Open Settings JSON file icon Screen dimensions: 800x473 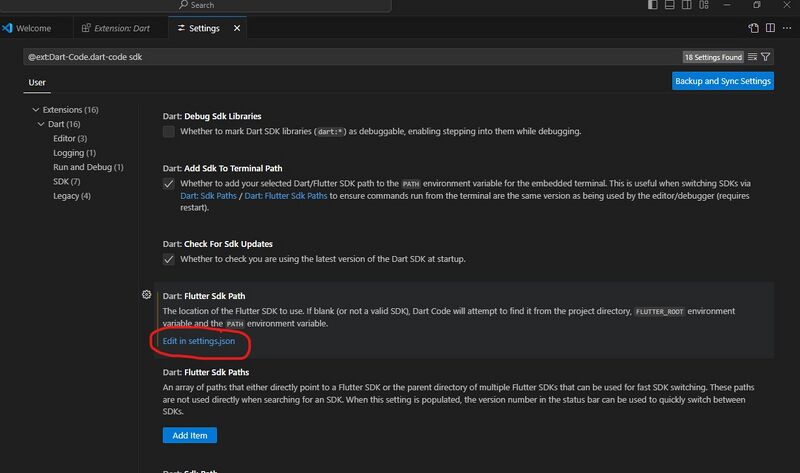pyautogui.click(x=754, y=28)
